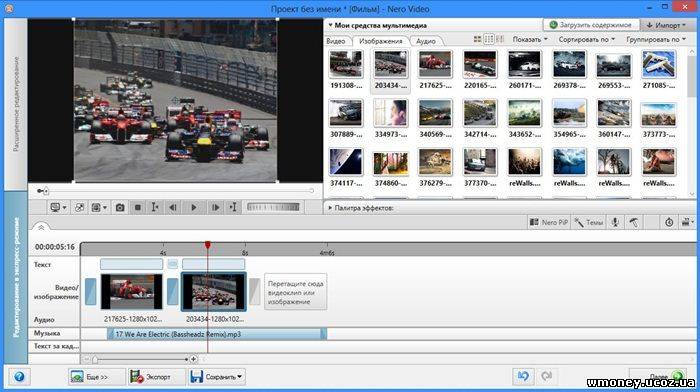The width and height of the screenshot is (700, 392).
Task: Click the hammer tool icon in timeline toolbar
Action: point(634,222)
